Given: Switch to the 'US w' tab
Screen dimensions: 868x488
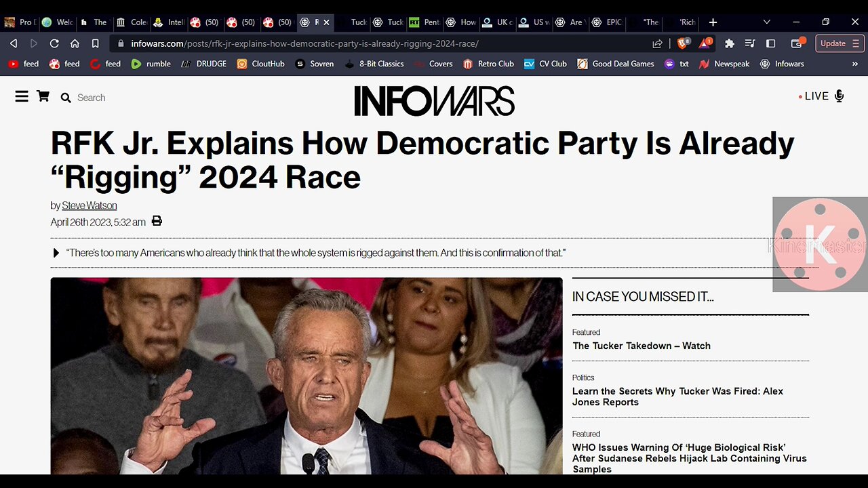Looking at the screenshot, I should (534, 22).
